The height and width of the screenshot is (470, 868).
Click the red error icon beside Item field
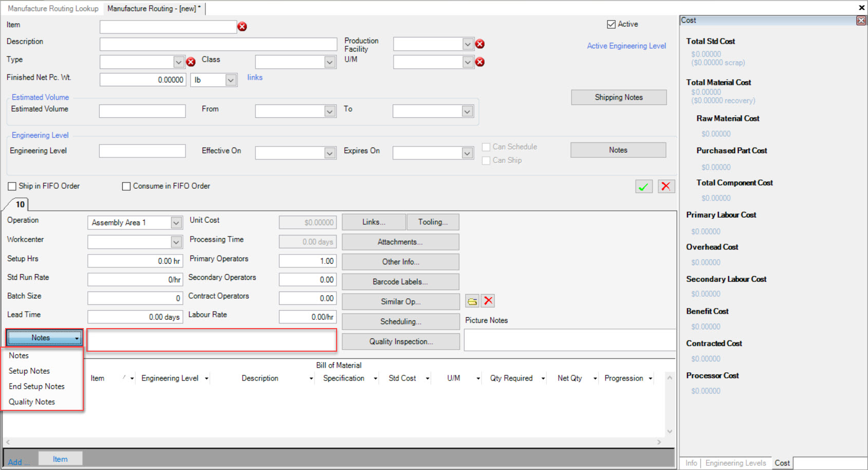pyautogui.click(x=242, y=27)
